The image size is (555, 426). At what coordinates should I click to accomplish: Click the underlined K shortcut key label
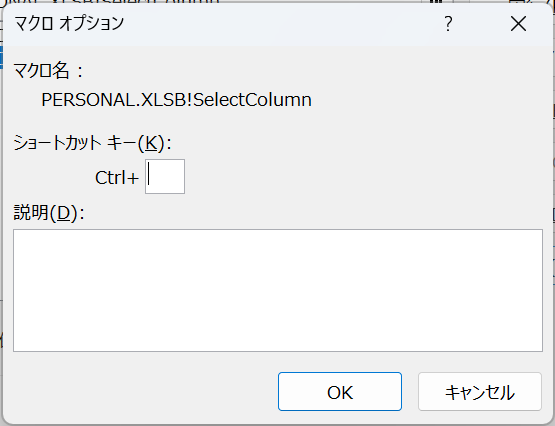pos(92,143)
